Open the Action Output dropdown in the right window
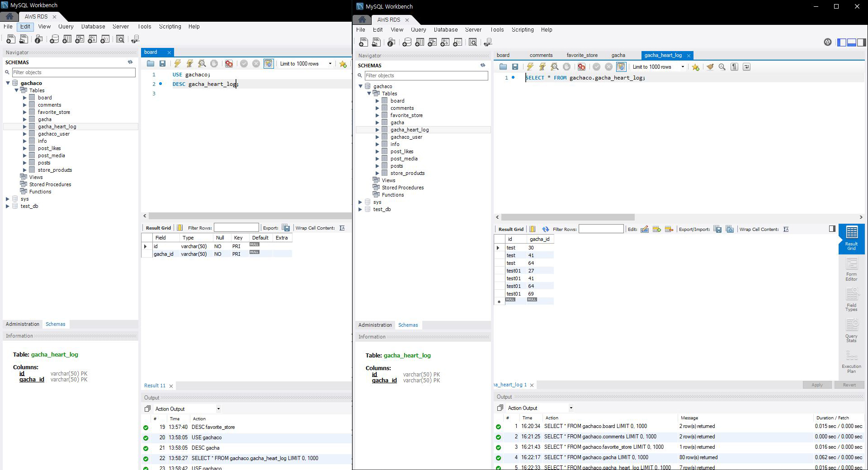 click(571, 408)
